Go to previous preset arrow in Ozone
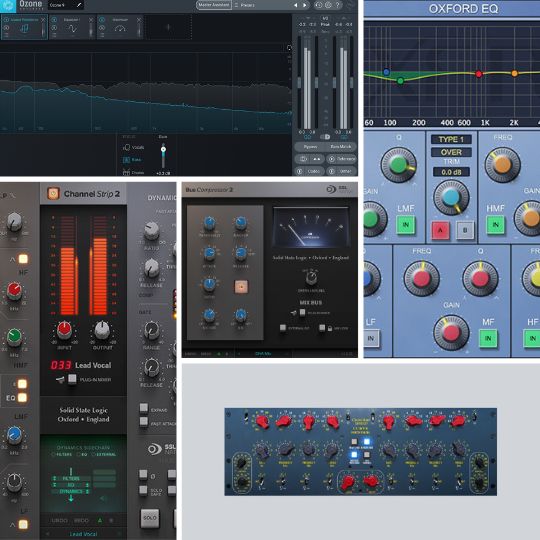540x540 pixels. pyautogui.click(x=295, y=5)
